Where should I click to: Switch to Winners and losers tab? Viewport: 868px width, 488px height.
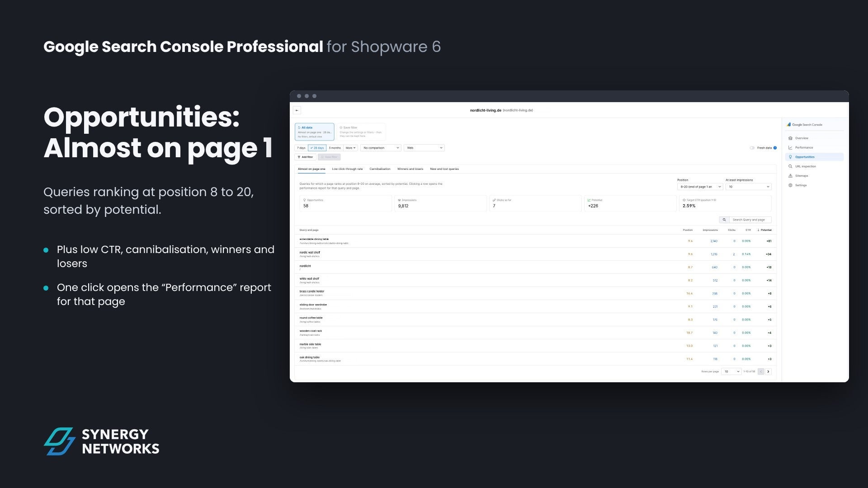[x=410, y=169]
